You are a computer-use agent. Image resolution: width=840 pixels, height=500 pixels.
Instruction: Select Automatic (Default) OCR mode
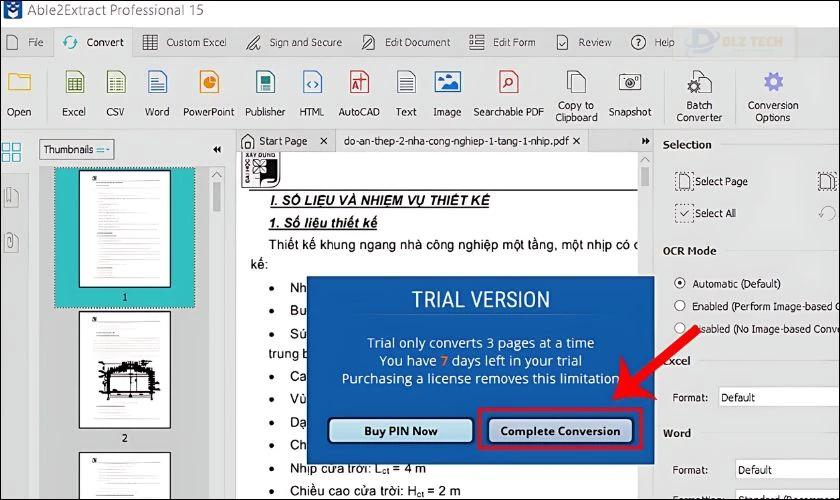680,283
